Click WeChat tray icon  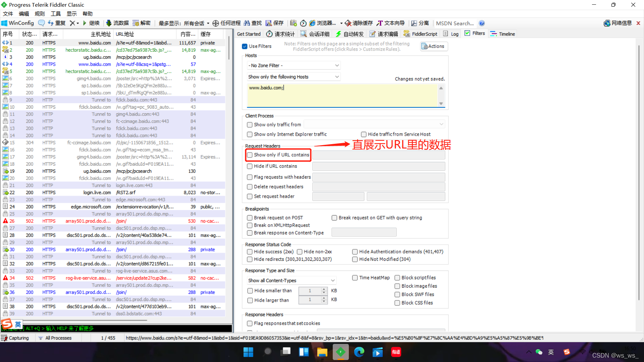(539, 352)
